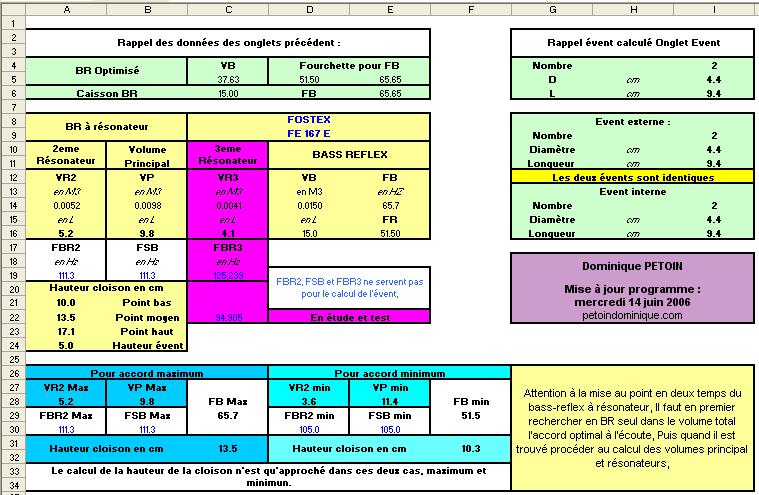Click the 'En étude et test' cell

click(x=349, y=317)
